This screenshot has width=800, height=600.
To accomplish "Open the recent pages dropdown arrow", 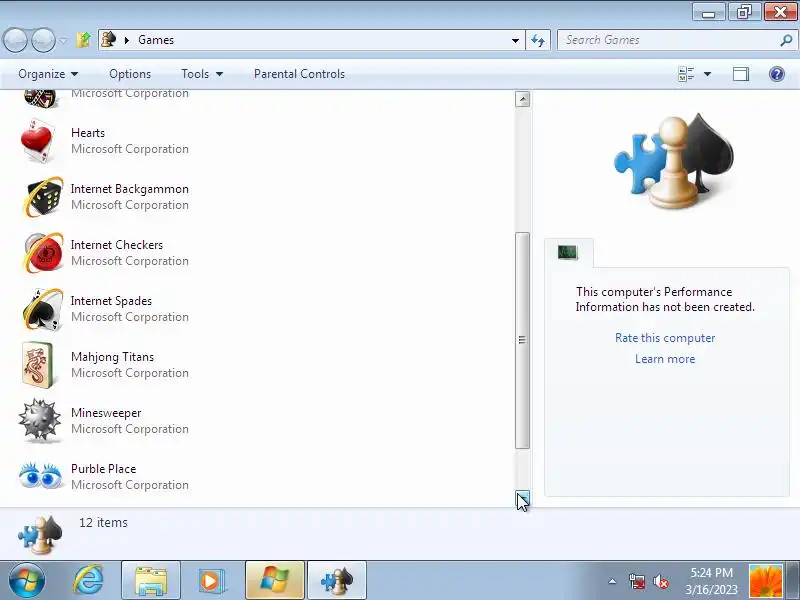I will [x=63, y=40].
